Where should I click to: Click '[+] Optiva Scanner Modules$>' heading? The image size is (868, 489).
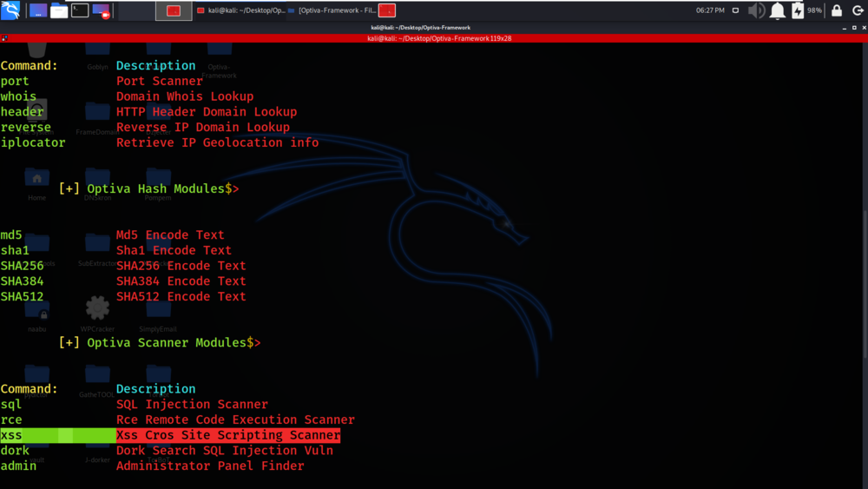click(x=160, y=343)
